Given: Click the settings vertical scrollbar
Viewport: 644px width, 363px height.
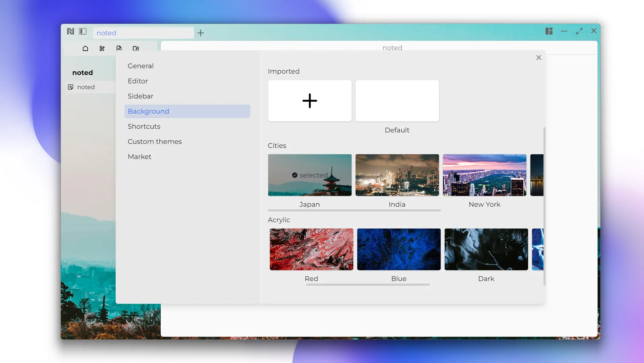Looking at the screenshot, I should (x=545, y=206).
